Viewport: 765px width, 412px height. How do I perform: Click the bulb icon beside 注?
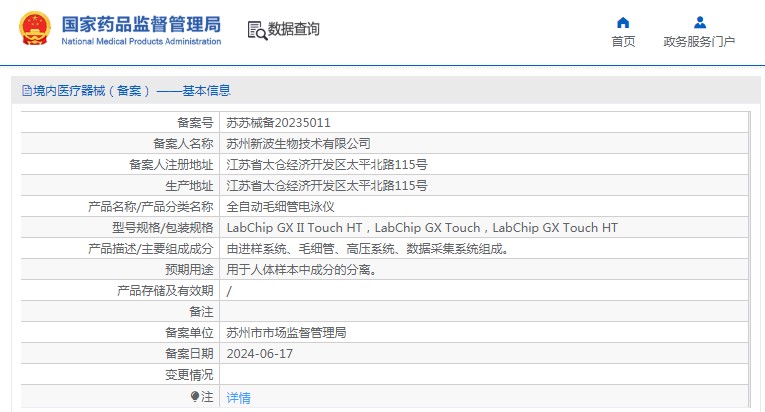195,396
